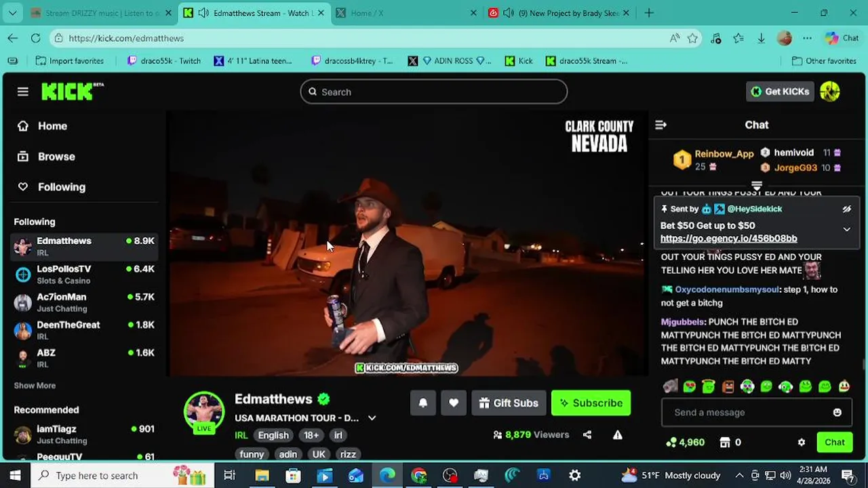Open Reinbow_App top gifter entry

point(713,160)
